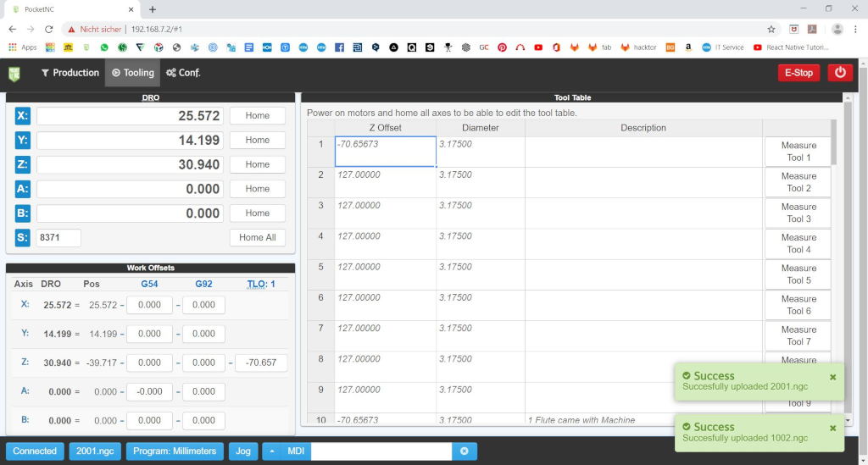Home the B axis

258,213
